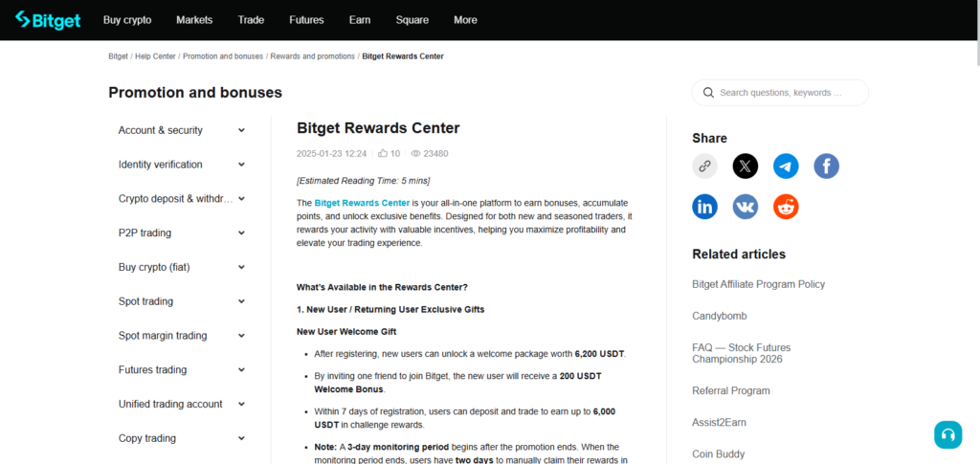Share the article on Facebook
980x464 pixels.
(826, 166)
